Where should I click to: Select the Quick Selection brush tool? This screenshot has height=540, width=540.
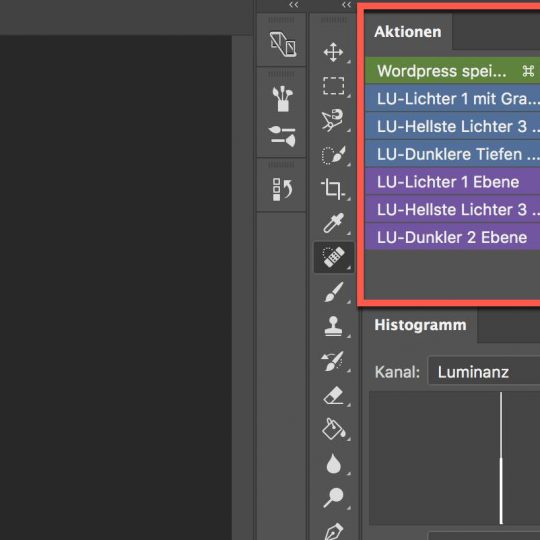333,155
